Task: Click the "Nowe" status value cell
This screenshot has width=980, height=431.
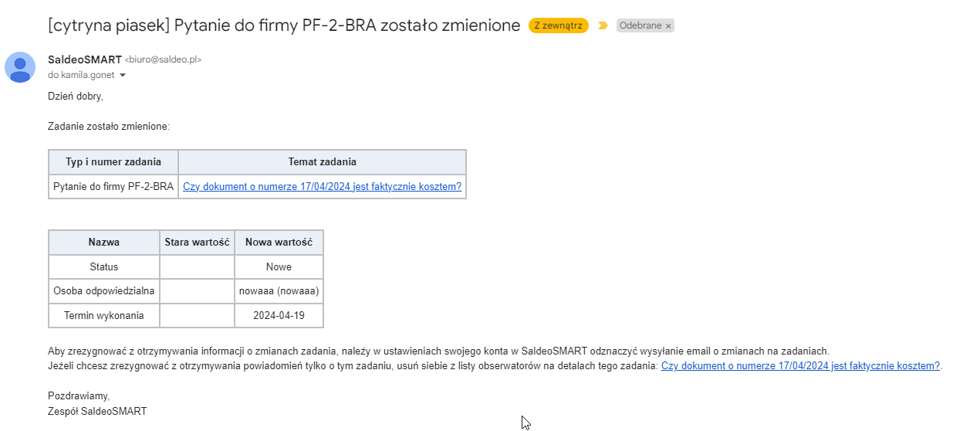Action: click(279, 266)
